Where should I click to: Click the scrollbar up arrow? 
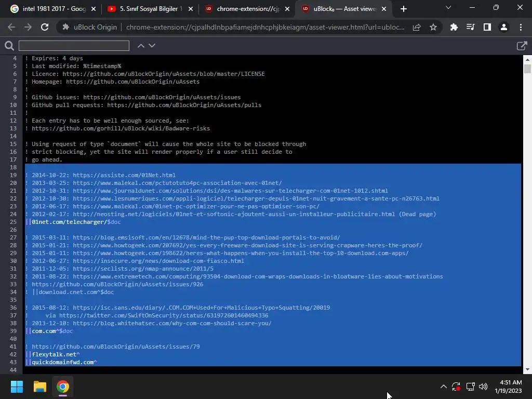[x=527, y=59]
